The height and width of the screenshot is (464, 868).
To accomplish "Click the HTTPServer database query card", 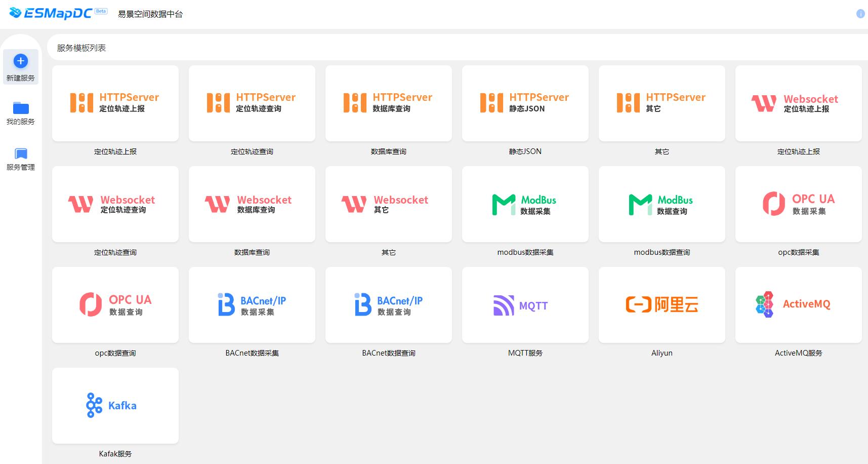I will tap(388, 103).
